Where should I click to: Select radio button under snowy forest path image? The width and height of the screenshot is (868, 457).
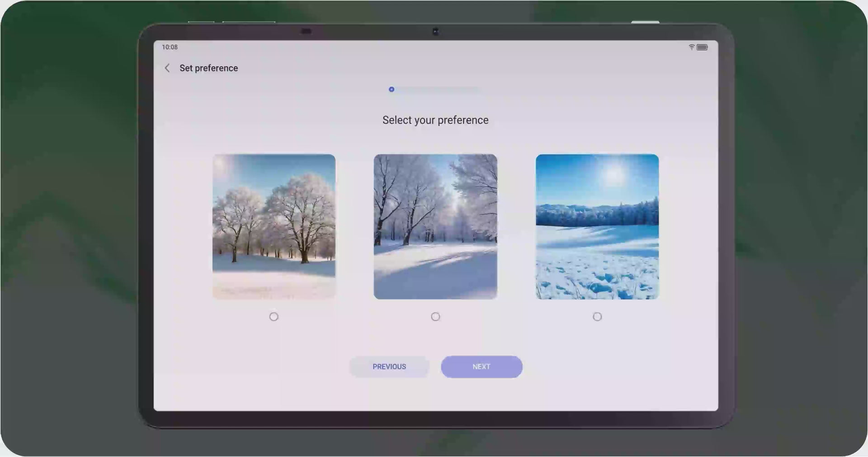[x=435, y=317]
